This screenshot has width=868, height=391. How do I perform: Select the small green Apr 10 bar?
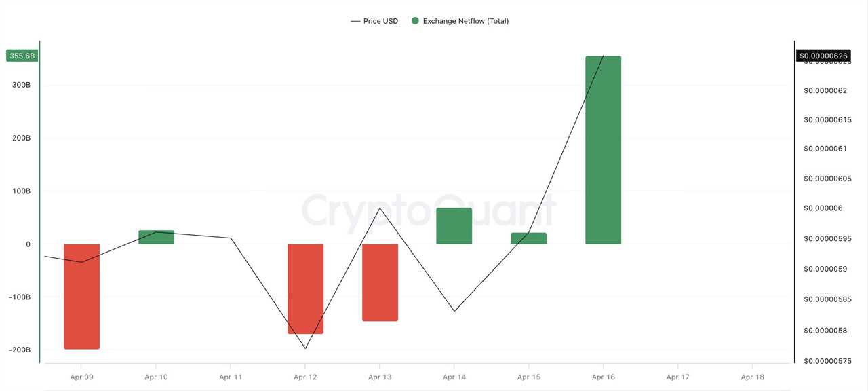156,237
